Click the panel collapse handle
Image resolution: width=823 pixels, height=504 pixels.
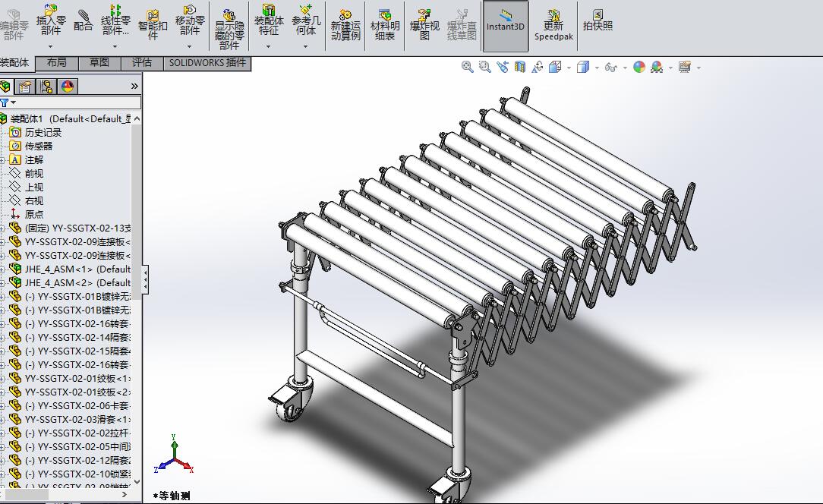[x=145, y=279]
